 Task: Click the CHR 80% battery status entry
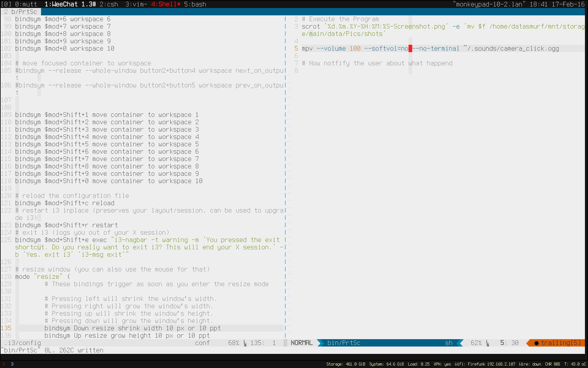click(x=552, y=364)
